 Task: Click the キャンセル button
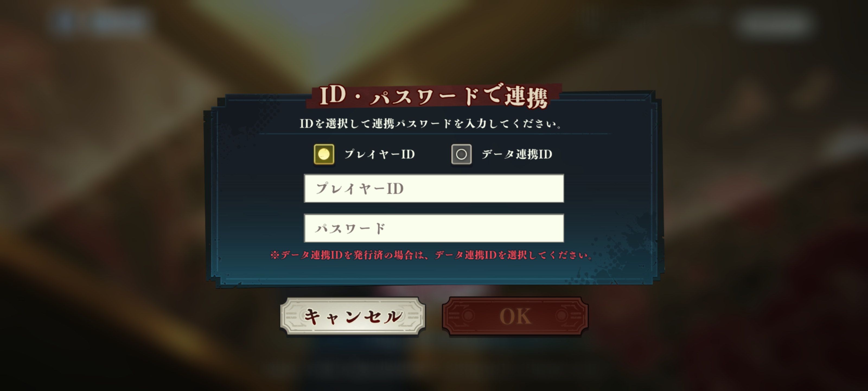click(352, 316)
